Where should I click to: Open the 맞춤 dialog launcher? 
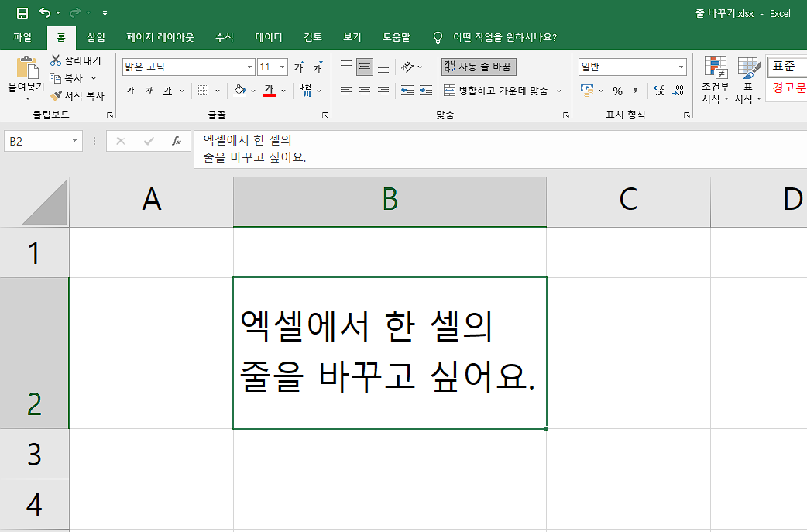tap(566, 115)
